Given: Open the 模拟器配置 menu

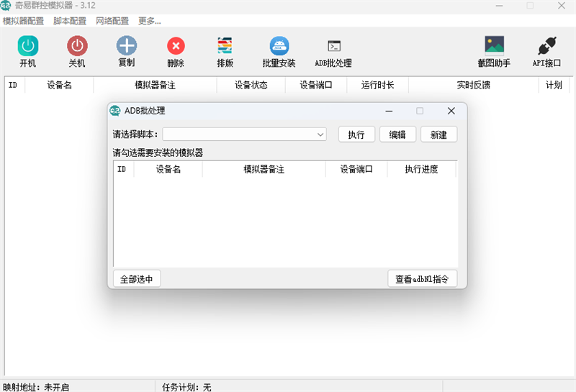Looking at the screenshot, I should click(x=23, y=21).
